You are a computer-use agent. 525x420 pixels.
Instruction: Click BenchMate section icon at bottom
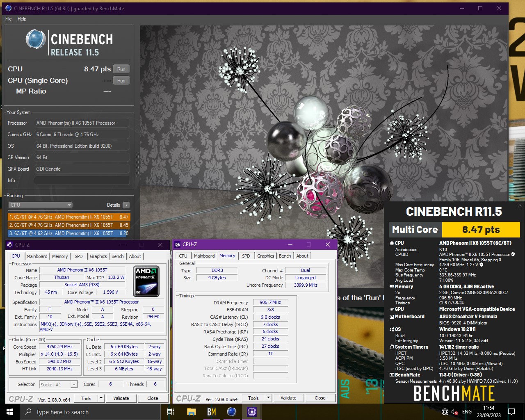tap(392, 375)
